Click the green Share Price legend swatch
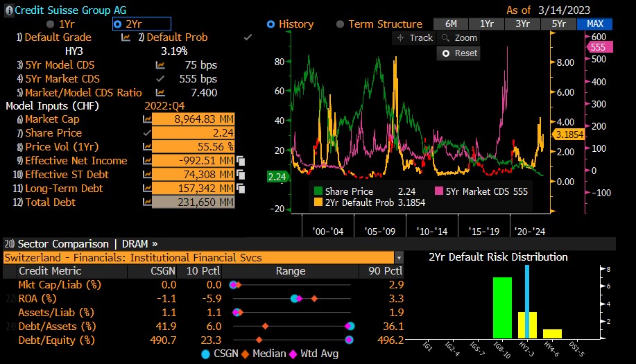Viewport: 636px width, 364px height. tap(318, 191)
